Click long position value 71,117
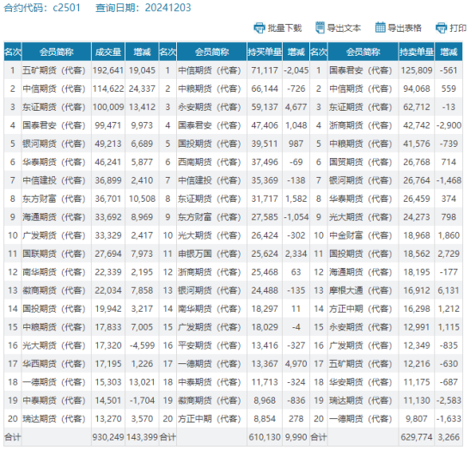 [265, 70]
